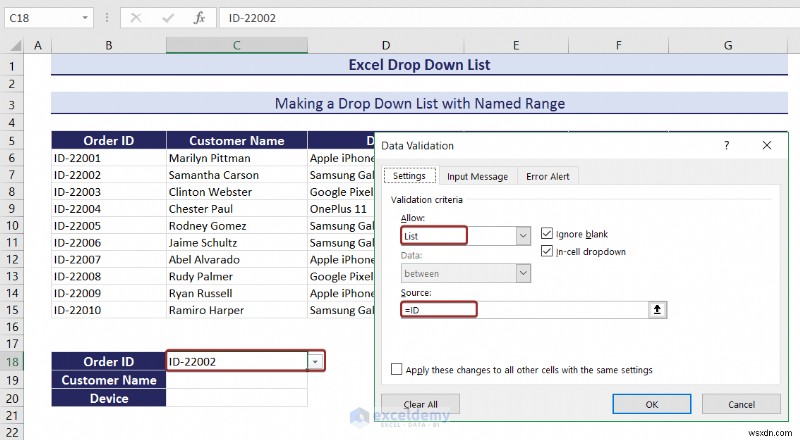Open Insert Function fx icon

click(199, 18)
